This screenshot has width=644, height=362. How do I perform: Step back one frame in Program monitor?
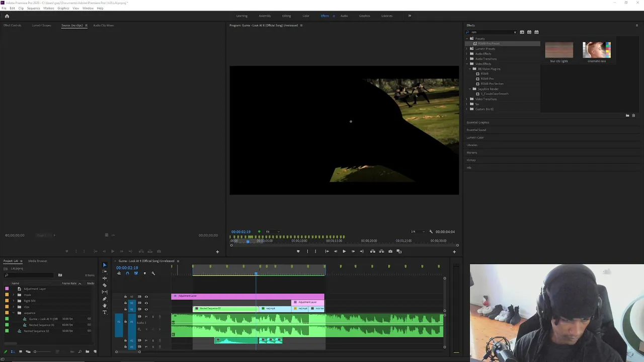[336, 251]
